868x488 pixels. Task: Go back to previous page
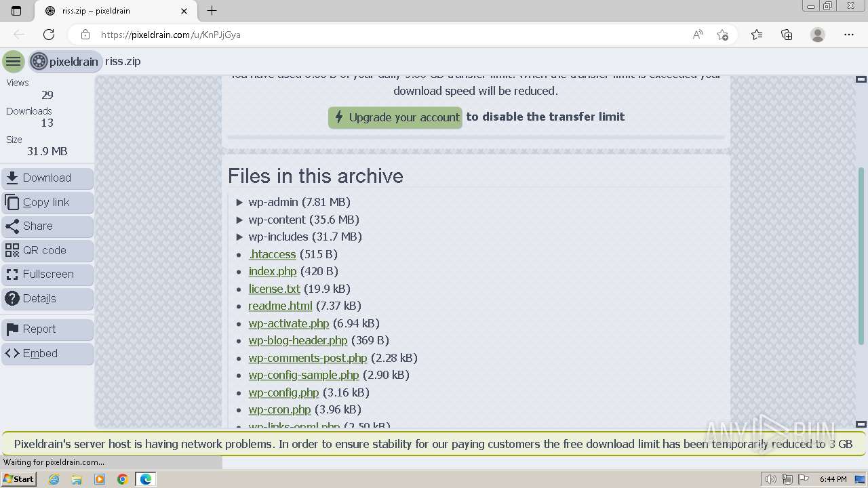coord(19,35)
